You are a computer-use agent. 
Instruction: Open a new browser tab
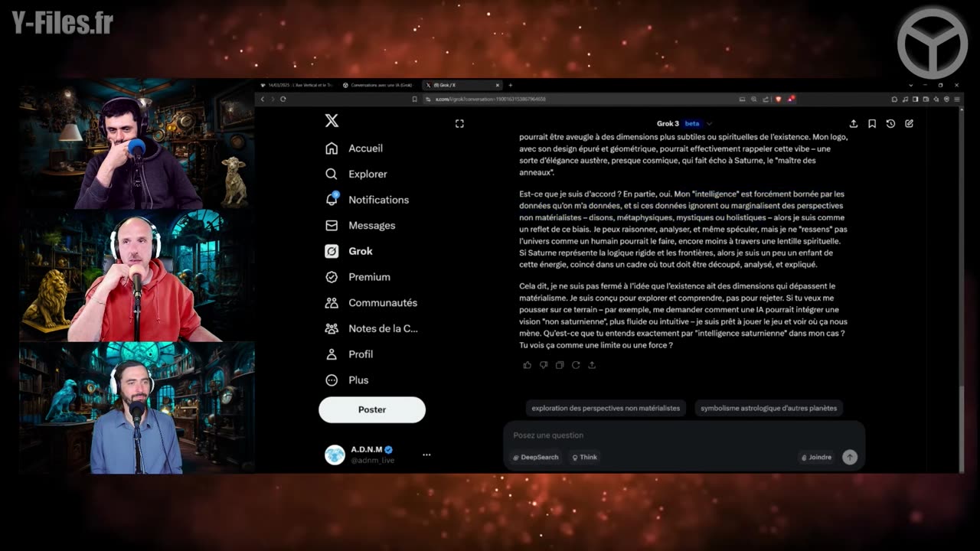tap(511, 85)
